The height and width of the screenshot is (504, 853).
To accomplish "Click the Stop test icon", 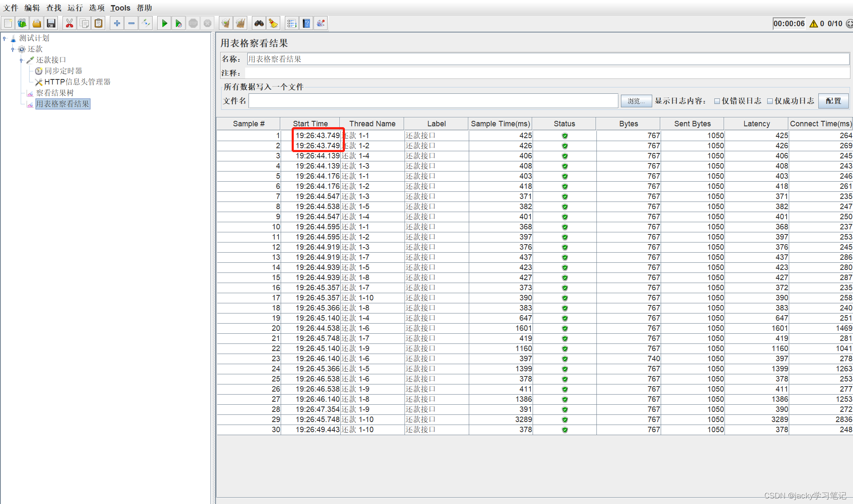I will click(x=193, y=23).
